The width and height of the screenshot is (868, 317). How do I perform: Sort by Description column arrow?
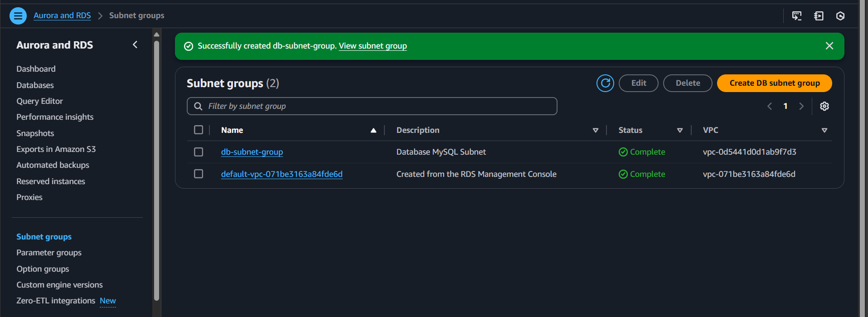coord(596,131)
